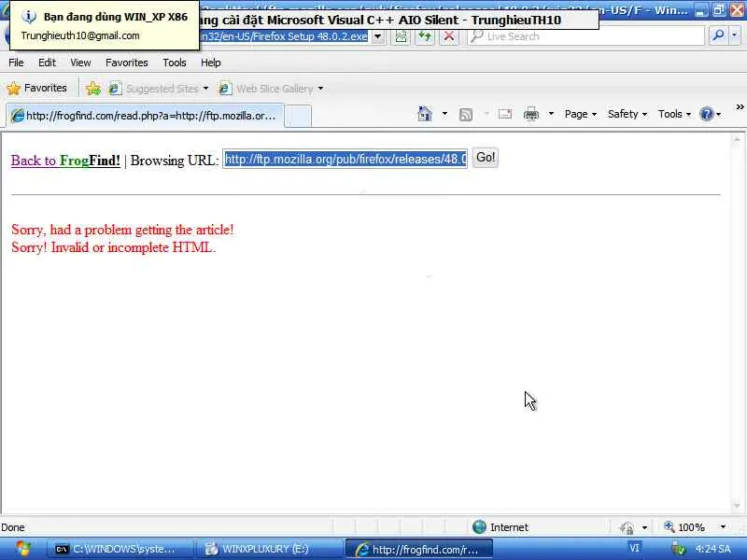Viewport: 747px width, 560px height.
Task: Switch to frogfind.com taskbar item
Action: pyautogui.click(x=417, y=549)
